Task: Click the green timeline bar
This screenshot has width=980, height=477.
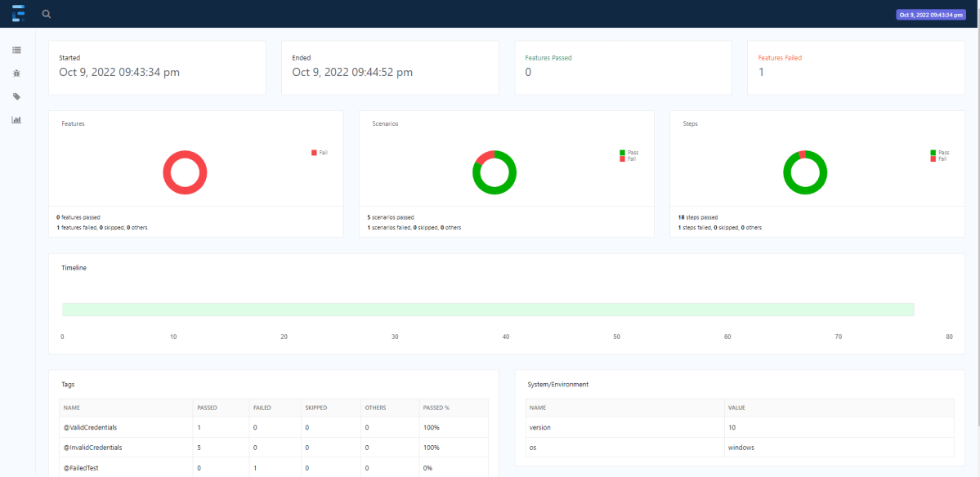Action: (x=487, y=309)
